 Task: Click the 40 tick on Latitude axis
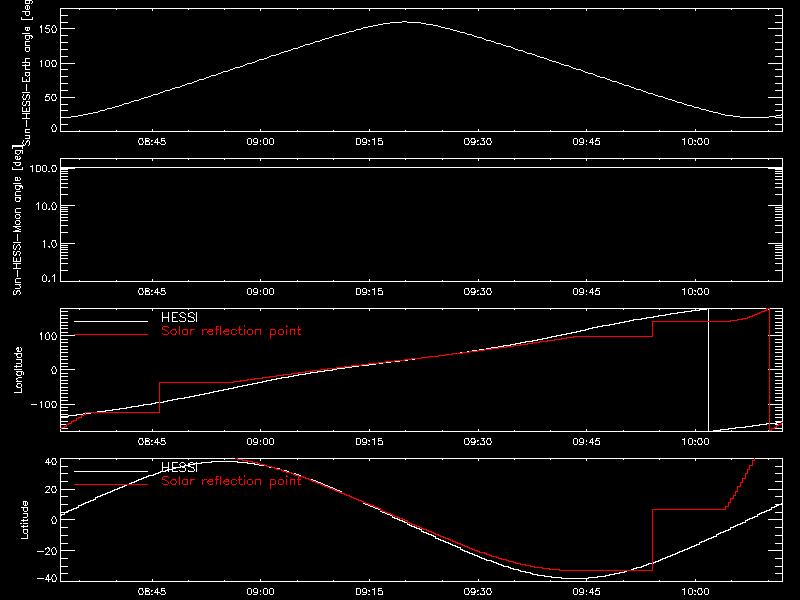click(51, 462)
